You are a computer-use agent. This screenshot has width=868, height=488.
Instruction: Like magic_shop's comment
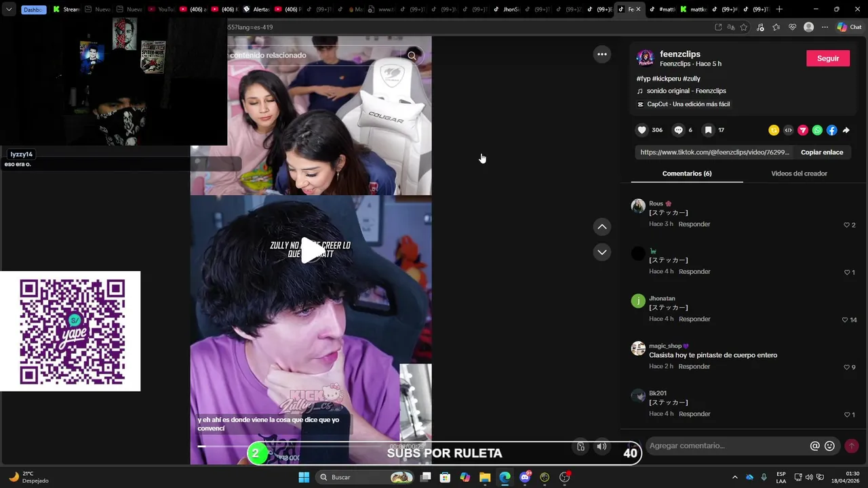(x=846, y=367)
